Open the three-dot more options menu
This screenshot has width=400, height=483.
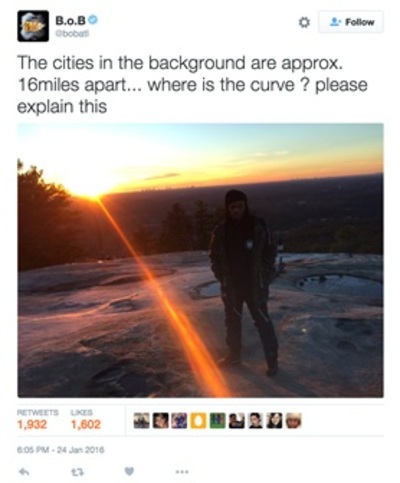[x=182, y=472]
